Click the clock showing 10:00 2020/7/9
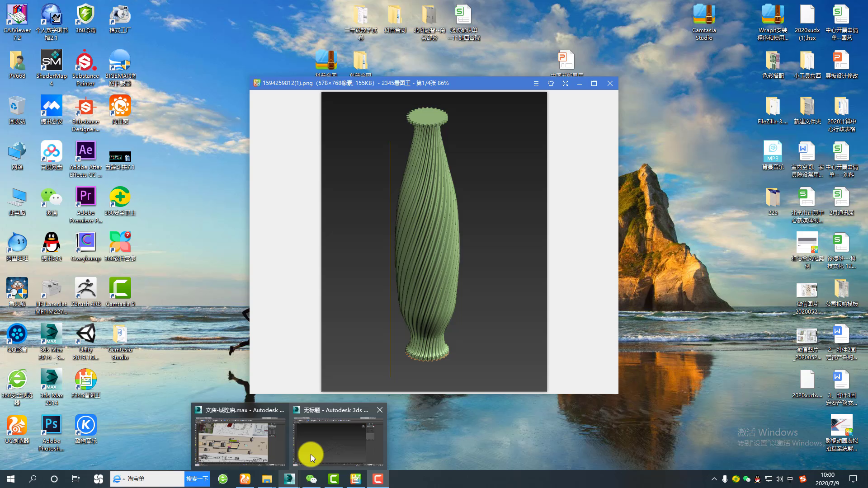The height and width of the screenshot is (488, 868). click(x=827, y=479)
